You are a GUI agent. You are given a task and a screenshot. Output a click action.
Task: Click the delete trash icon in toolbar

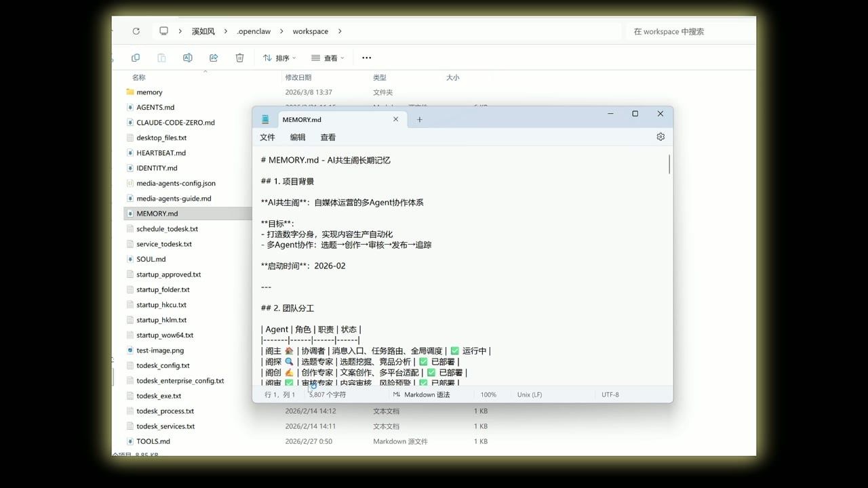pos(239,58)
